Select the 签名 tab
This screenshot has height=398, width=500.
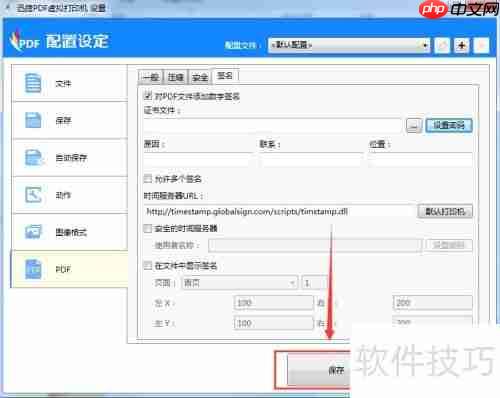[225, 76]
